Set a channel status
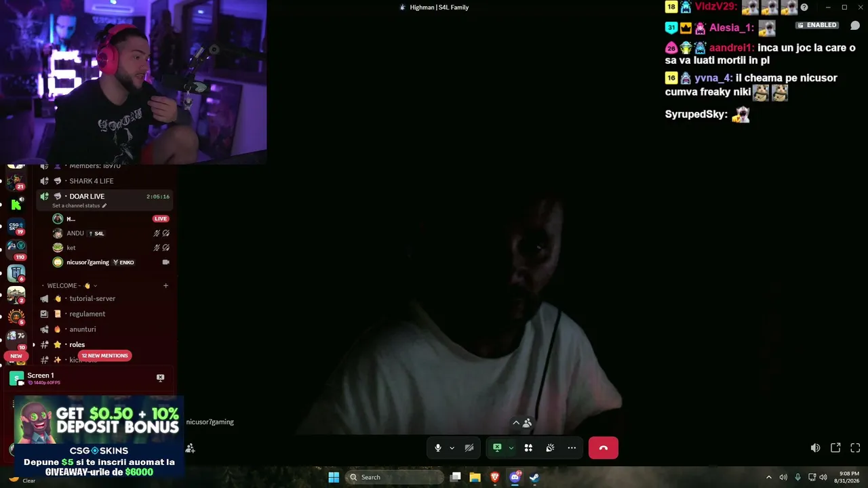 pyautogui.click(x=79, y=205)
